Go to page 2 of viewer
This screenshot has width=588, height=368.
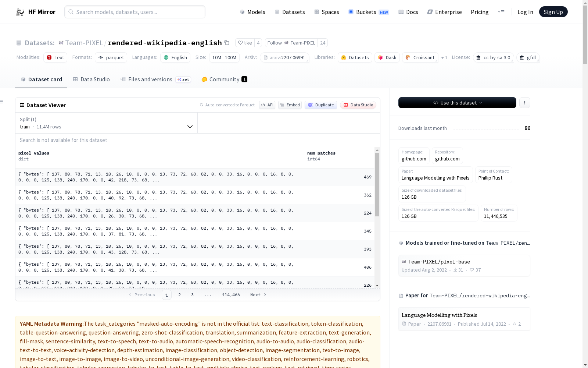(179, 295)
